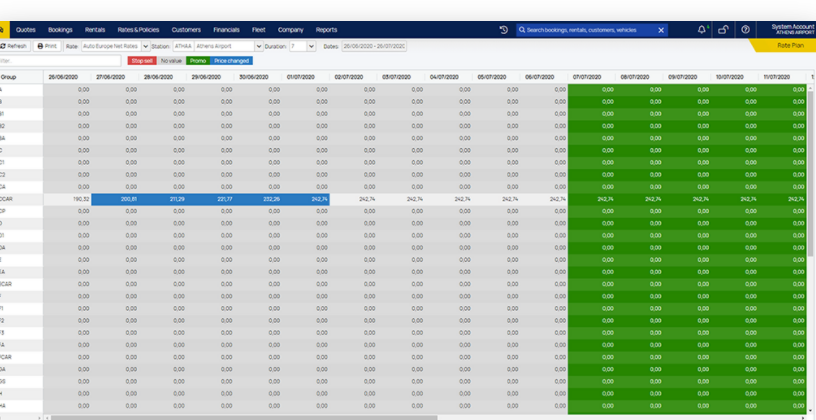Click the blue Price changed legend
Viewport: 816px width, 420px height.
232,61
